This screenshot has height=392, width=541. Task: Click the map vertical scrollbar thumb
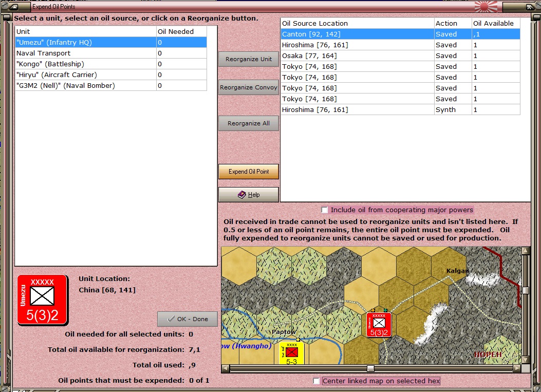pyautogui.click(x=526, y=290)
